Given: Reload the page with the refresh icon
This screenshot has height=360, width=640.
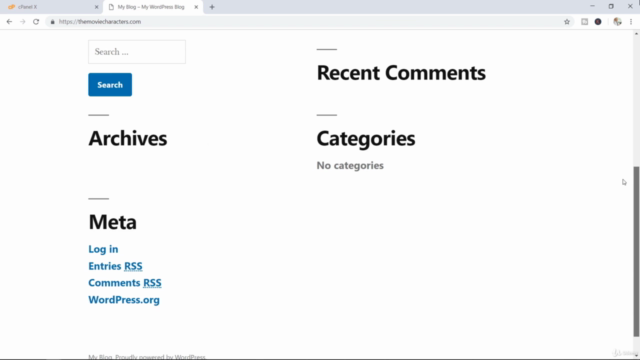Looking at the screenshot, I should pyautogui.click(x=36, y=22).
